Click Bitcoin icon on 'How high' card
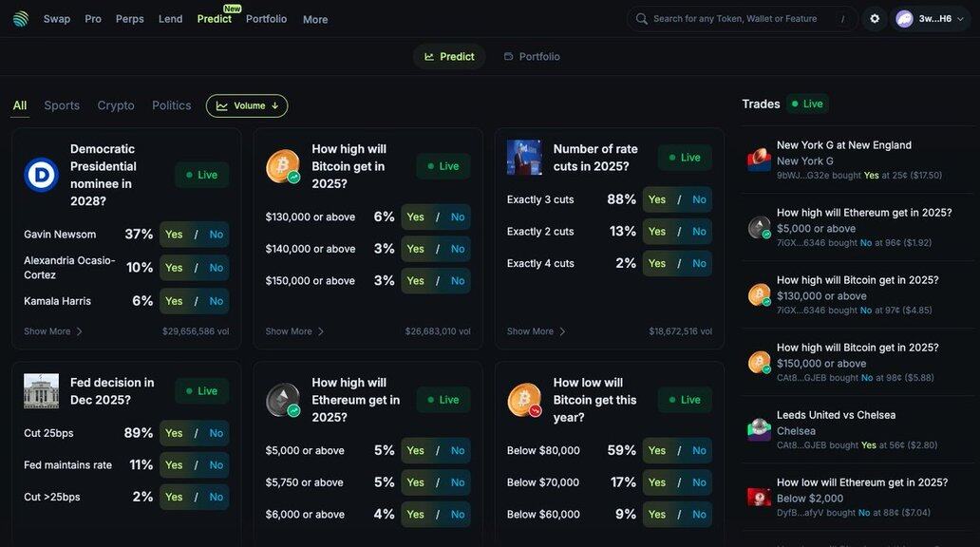Viewport: 980px width, 547px height. click(283, 166)
